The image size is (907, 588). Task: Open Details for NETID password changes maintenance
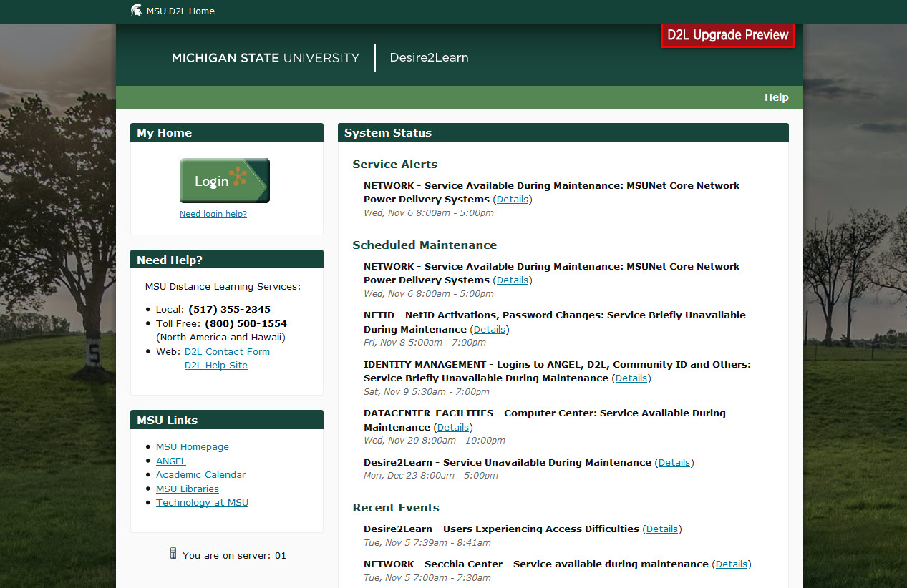(490, 329)
